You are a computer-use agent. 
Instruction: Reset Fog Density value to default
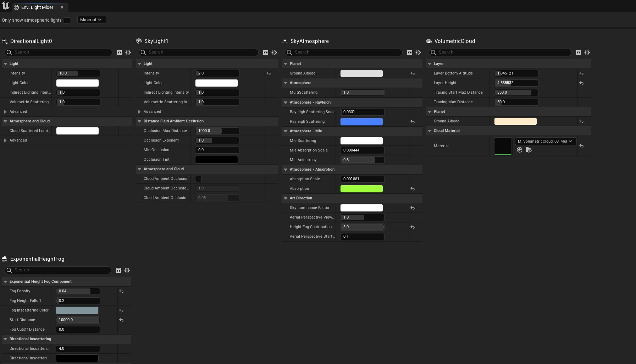coord(121,291)
